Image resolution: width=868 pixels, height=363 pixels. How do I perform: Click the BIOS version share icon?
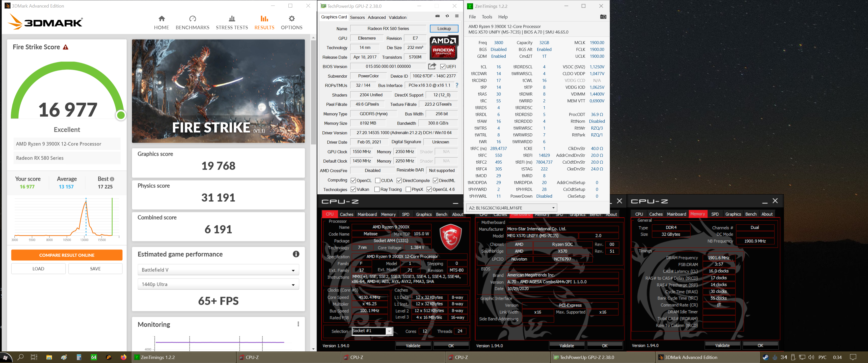(432, 66)
